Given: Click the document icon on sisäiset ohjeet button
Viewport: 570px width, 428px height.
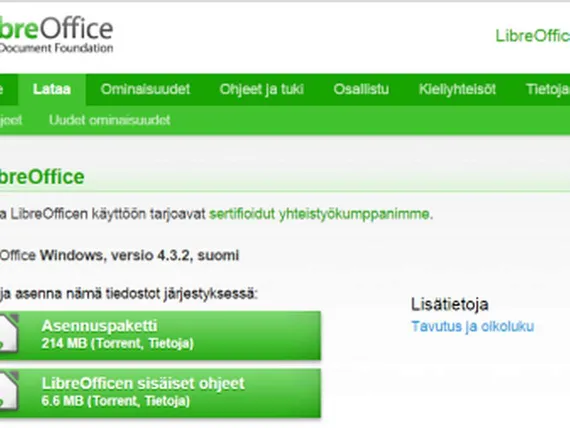Looking at the screenshot, I should 9,392.
